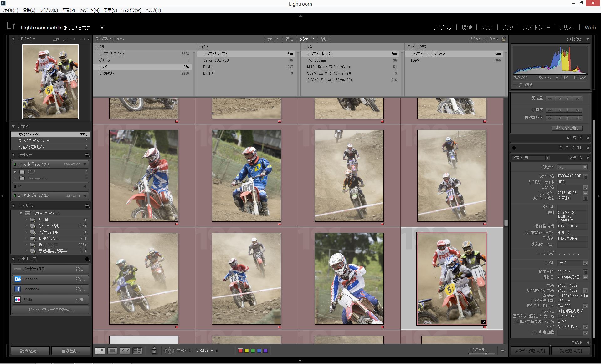Collapse the ナビゲーター panel
Screen dimensions: 601x364
pyautogui.click(x=13, y=39)
